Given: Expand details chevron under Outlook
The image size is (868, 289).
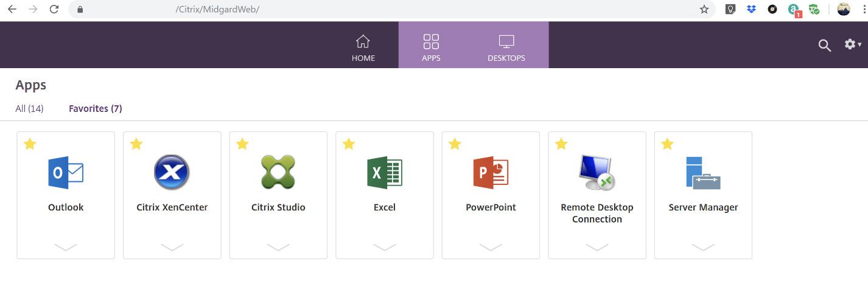Looking at the screenshot, I should point(66,247).
